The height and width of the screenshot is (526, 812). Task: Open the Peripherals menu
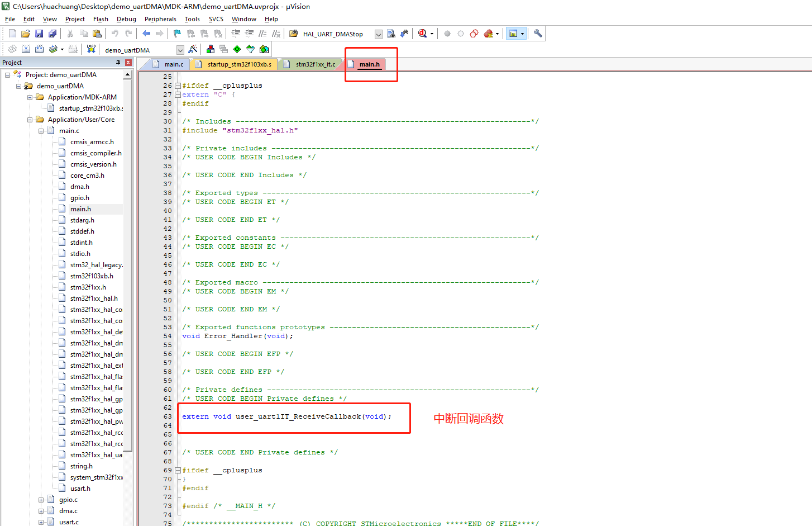(x=160, y=18)
